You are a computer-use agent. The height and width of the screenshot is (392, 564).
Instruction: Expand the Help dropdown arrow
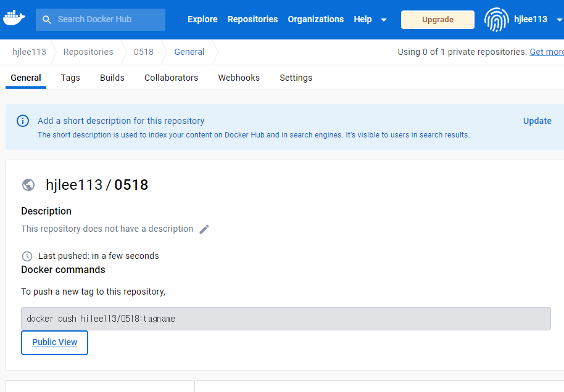point(384,20)
